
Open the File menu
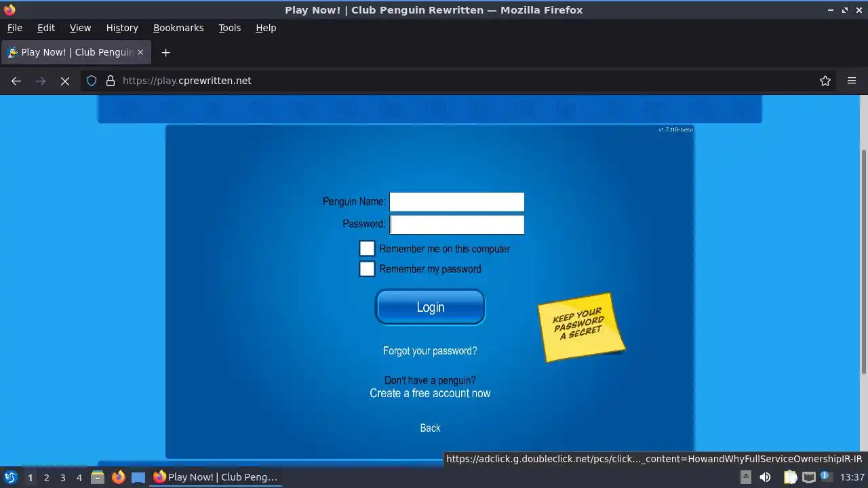(x=14, y=28)
